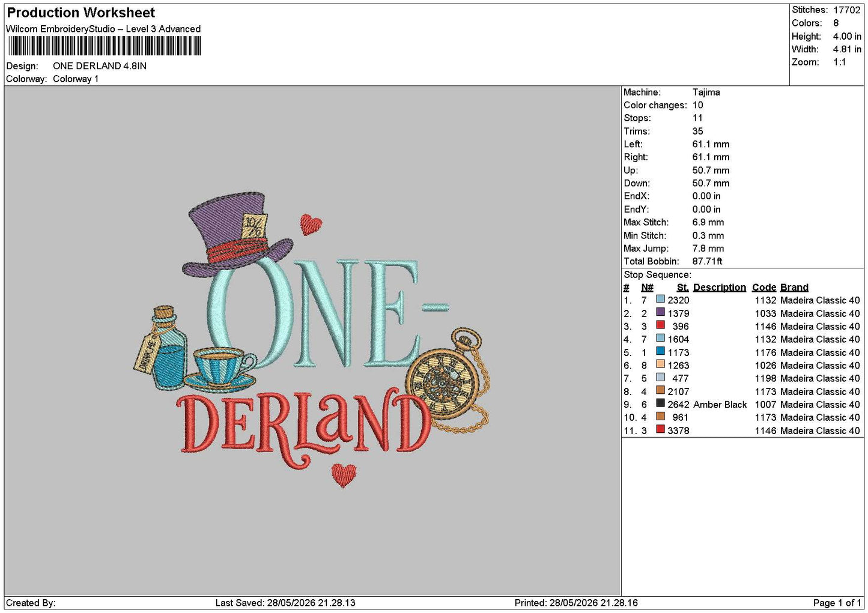
Task: Click the Stop Sequence heading
Action: 657,275
